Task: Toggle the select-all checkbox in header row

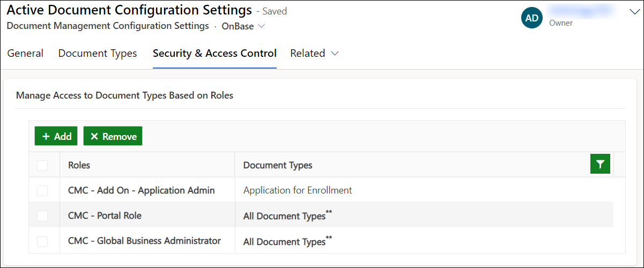Action: (42, 166)
